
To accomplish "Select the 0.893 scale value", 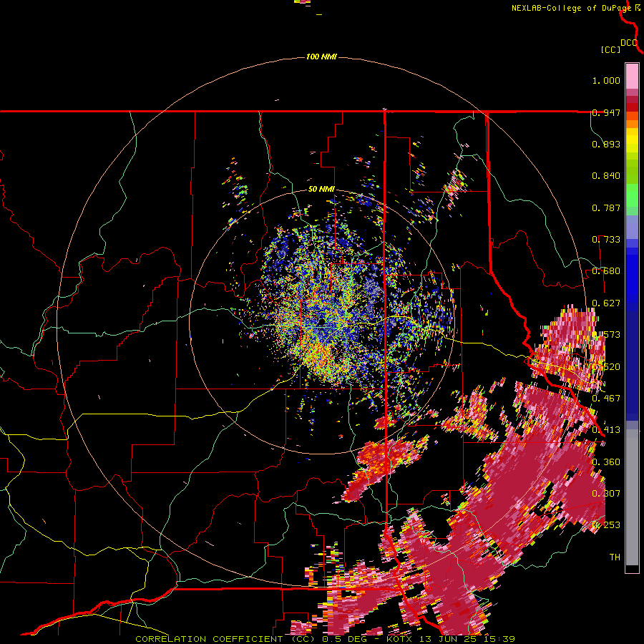I will click(606, 144).
